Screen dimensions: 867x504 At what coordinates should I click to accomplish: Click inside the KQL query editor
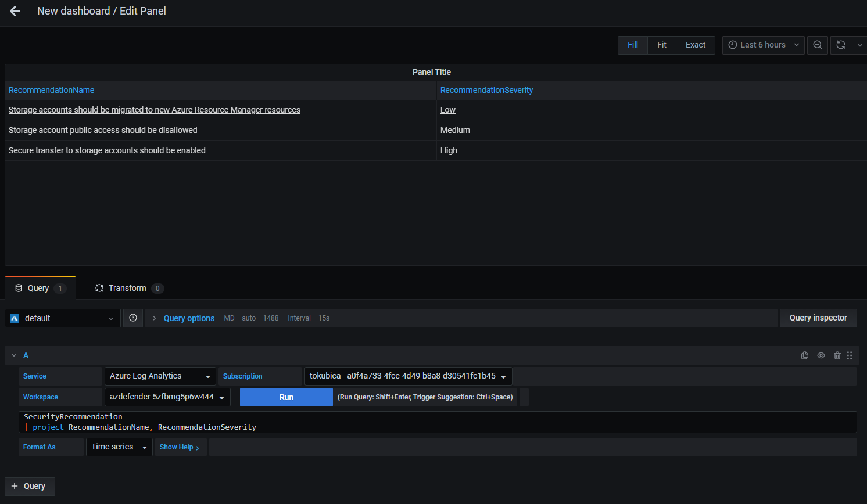pyautogui.click(x=436, y=422)
